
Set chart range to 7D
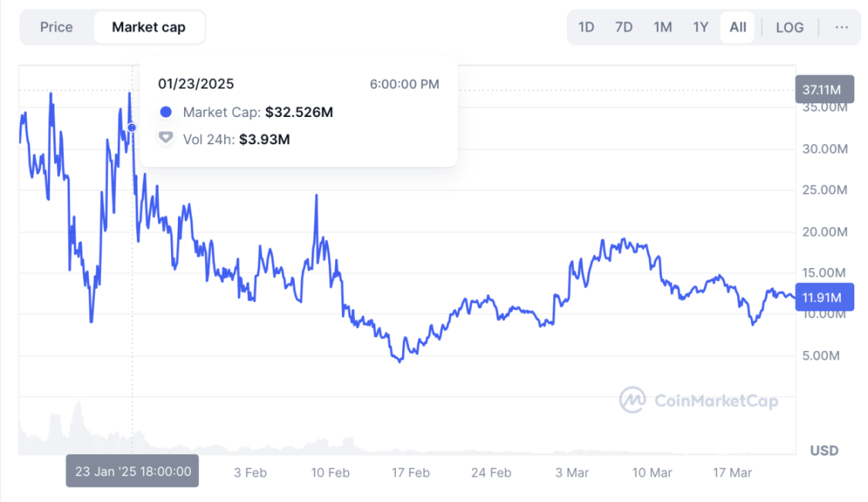(623, 27)
